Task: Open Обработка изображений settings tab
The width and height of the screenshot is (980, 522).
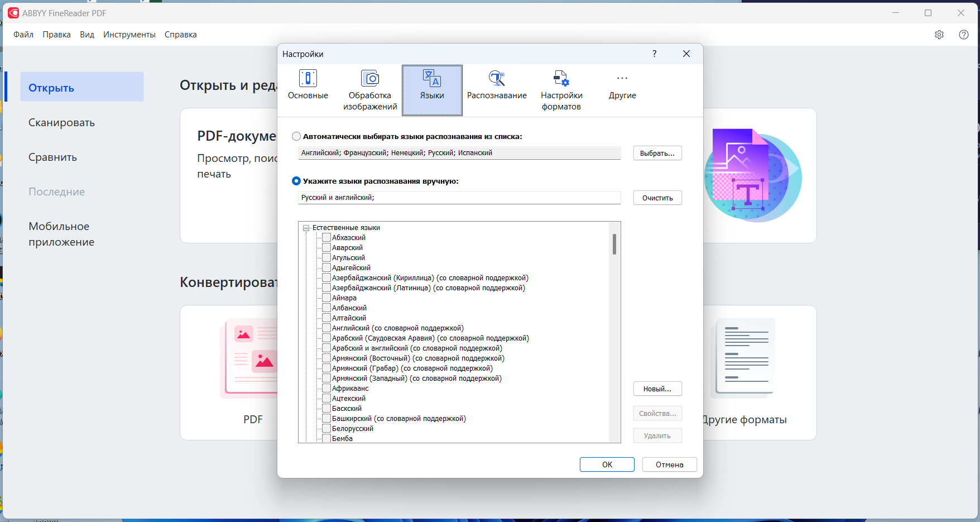Action: (x=370, y=90)
